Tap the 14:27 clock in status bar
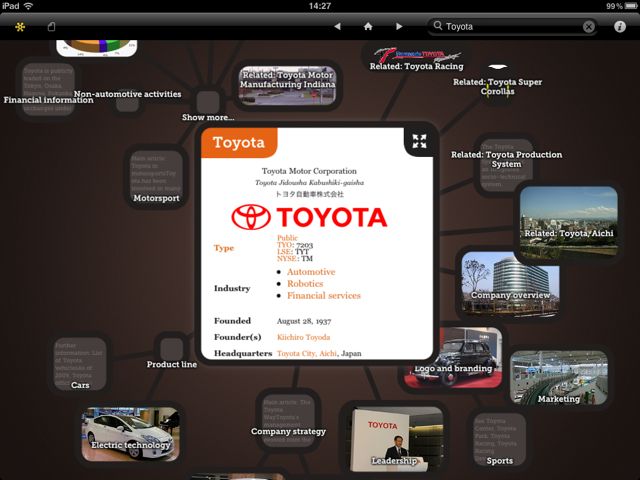This screenshot has height=480, width=640. click(320, 6)
